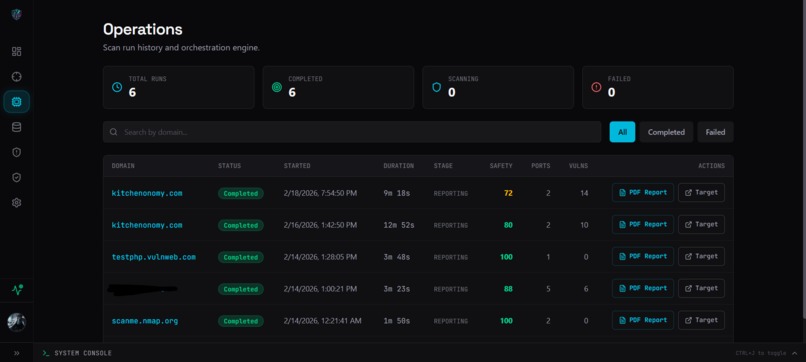The height and width of the screenshot is (362, 806).
Task: Open Target for the 3m 23s run
Action: point(701,288)
